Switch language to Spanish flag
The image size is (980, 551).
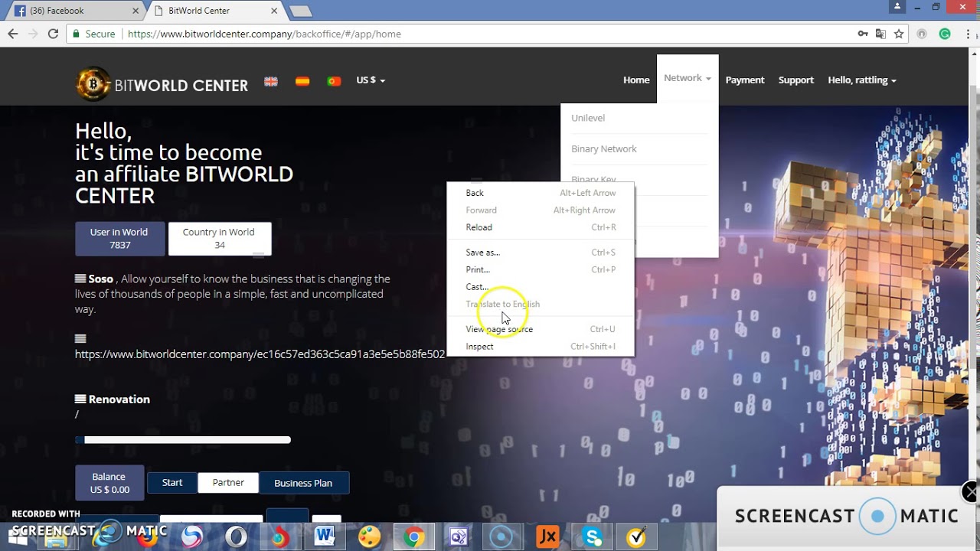[302, 80]
